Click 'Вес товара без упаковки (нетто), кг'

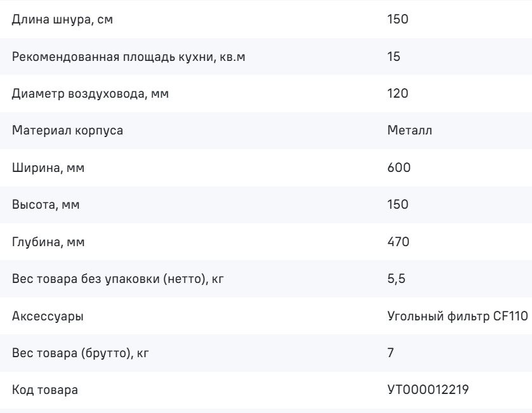[117, 279]
